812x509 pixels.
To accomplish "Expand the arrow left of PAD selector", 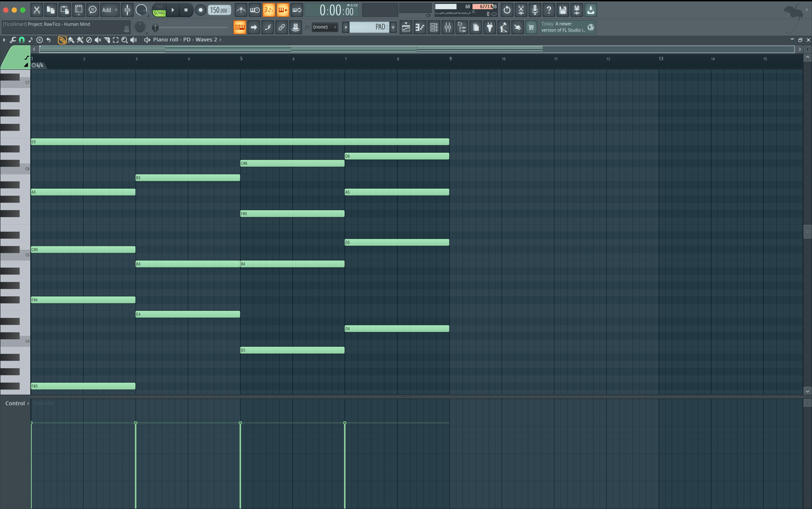I will (x=346, y=27).
